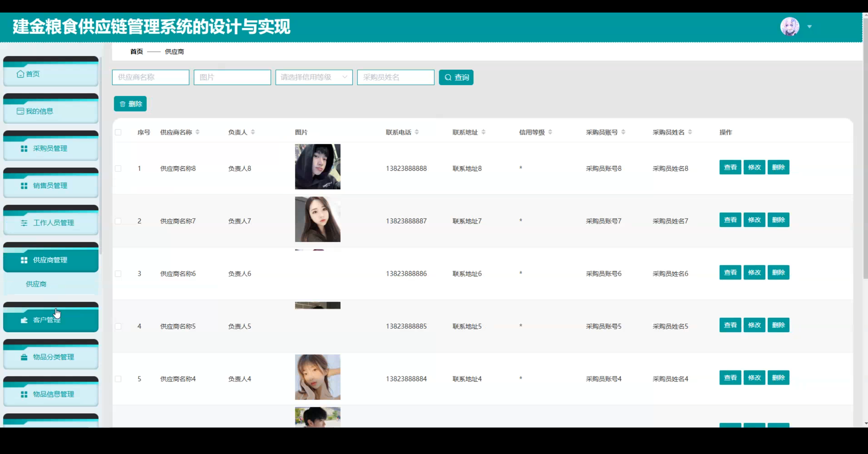868x454 pixels.
Task: Select 工作人员管理 in the sidebar
Action: (x=53, y=223)
